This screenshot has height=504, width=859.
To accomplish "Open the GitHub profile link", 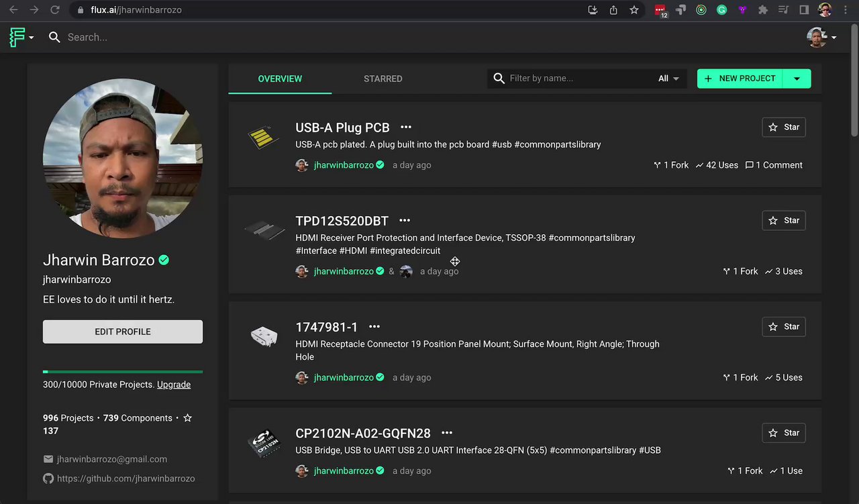I will 126,478.
